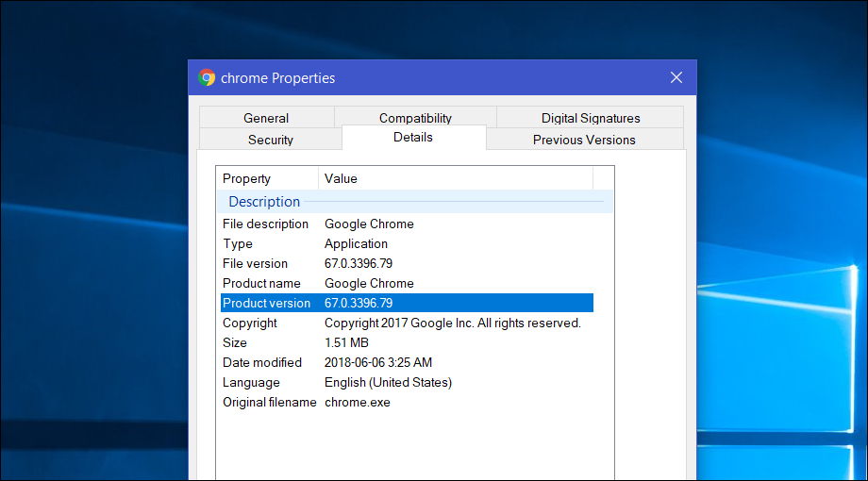Click the Google Chrome product name value

click(x=369, y=283)
